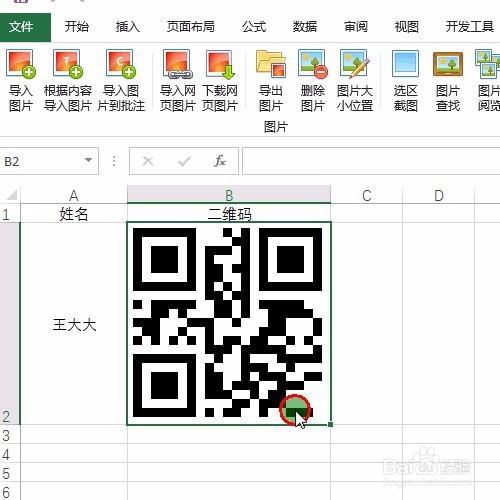Select column B header

[229, 195]
